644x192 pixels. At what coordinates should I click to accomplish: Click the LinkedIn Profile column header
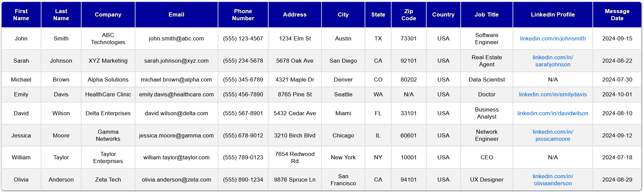pos(552,15)
